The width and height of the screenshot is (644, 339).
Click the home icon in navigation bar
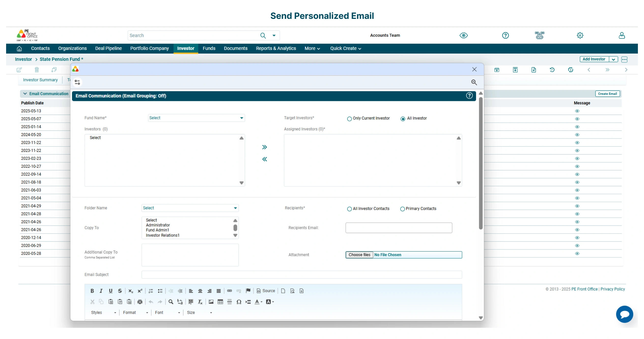pyautogui.click(x=19, y=48)
